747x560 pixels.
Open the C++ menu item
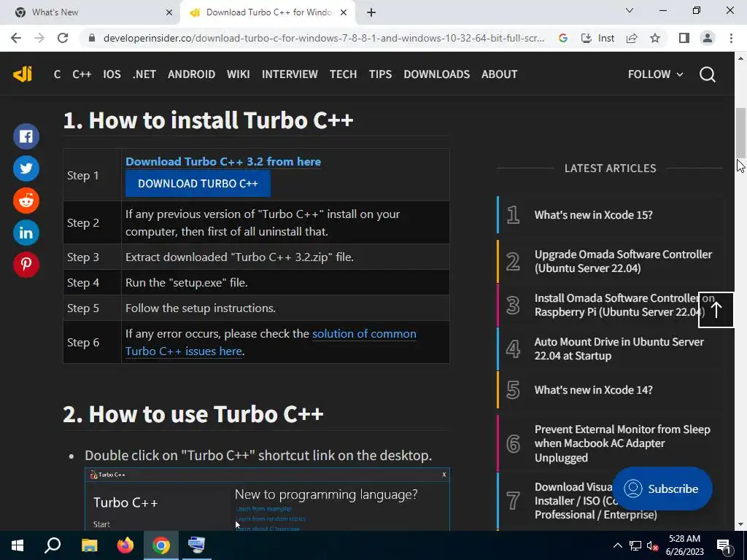(82, 74)
